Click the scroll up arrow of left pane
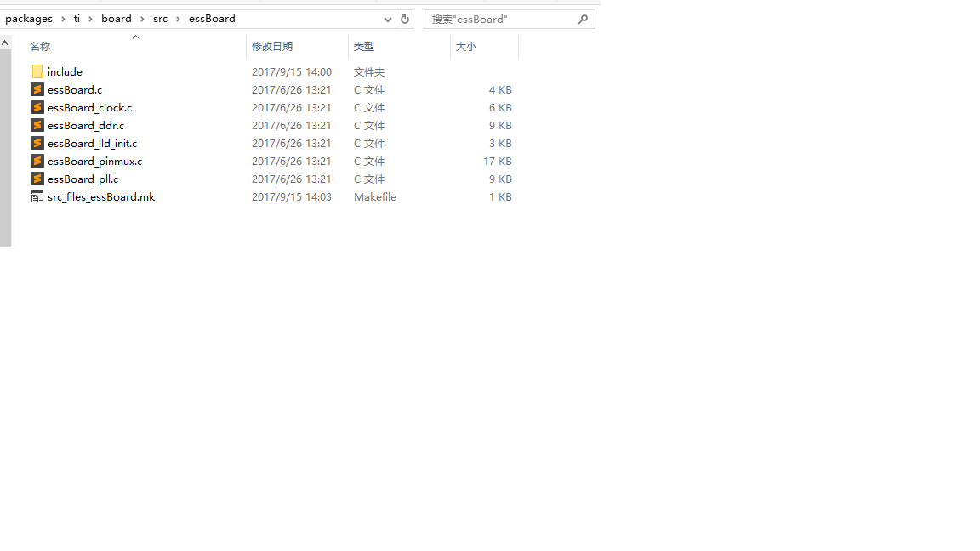Screen dimensions: 980x551 [x=5, y=43]
